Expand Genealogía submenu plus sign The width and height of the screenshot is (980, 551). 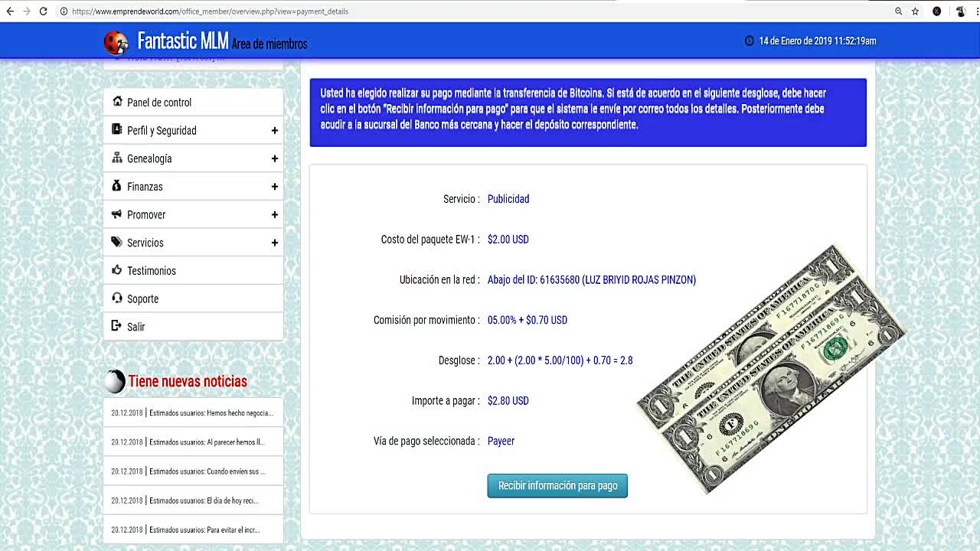pyautogui.click(x=274, y=158)
